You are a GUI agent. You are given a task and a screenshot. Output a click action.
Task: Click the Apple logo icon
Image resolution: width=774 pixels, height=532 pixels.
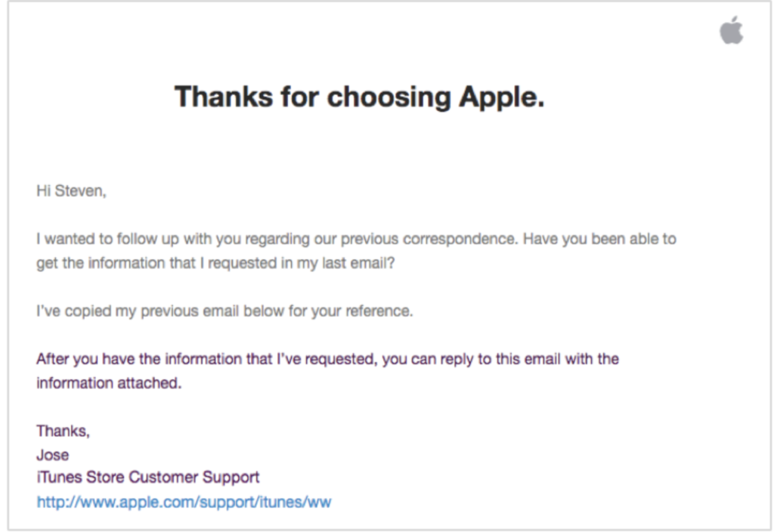pos(731,30)
